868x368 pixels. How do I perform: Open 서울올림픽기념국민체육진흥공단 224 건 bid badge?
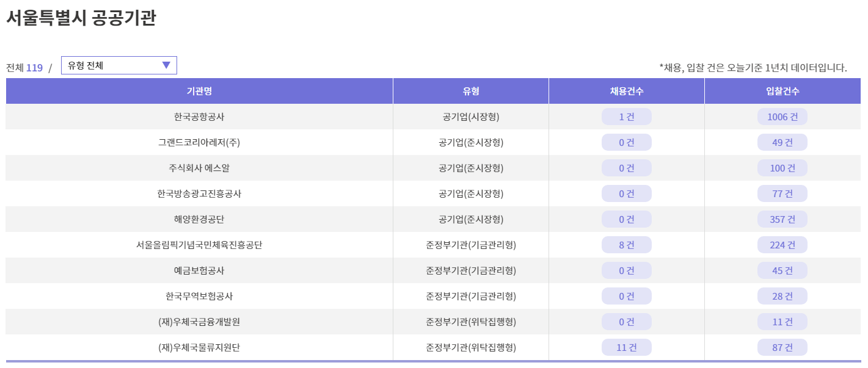pos(782,245)
